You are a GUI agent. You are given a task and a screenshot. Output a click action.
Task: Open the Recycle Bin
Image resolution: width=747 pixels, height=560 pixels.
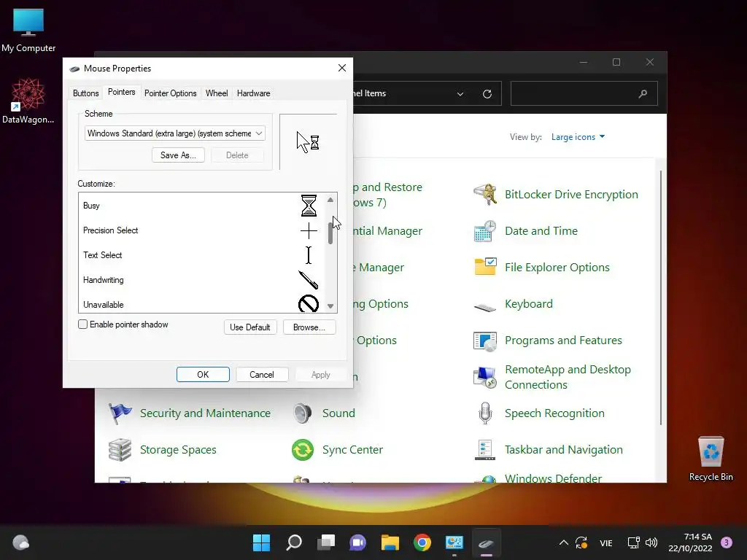coord(711,459)
